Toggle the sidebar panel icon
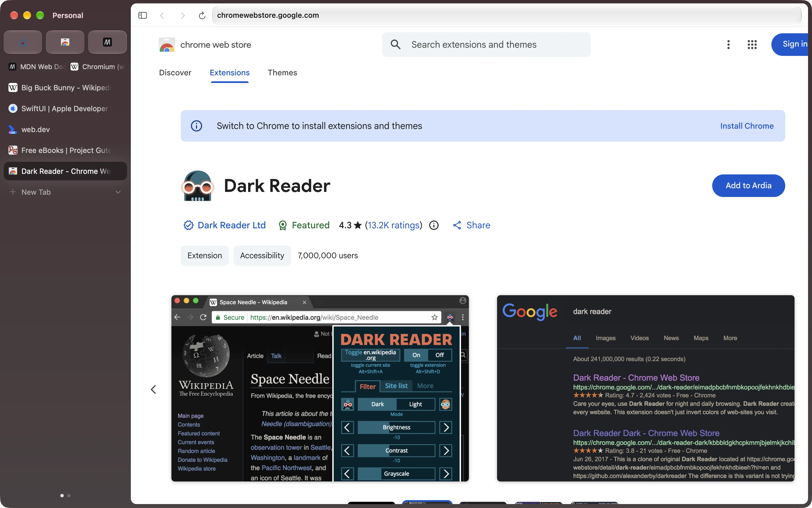This screenshot has height=508, width=812. click(143, 15)
